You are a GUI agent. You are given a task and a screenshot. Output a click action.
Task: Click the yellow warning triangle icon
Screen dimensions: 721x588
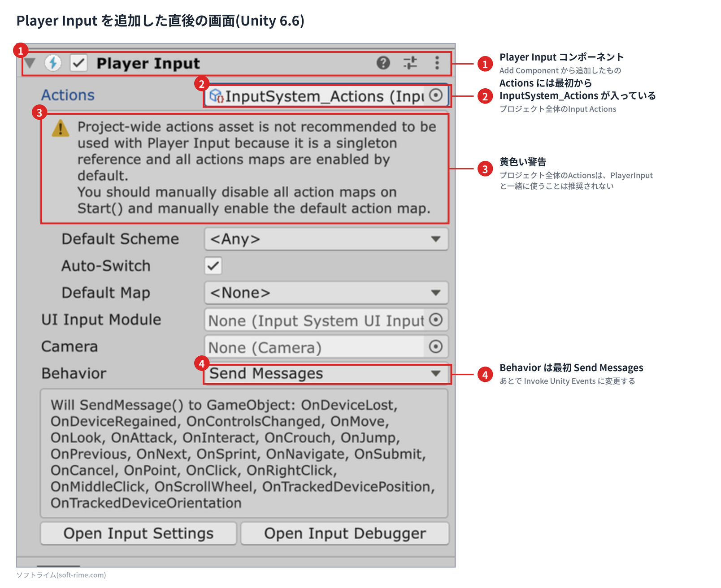click(x=61, y=128)
